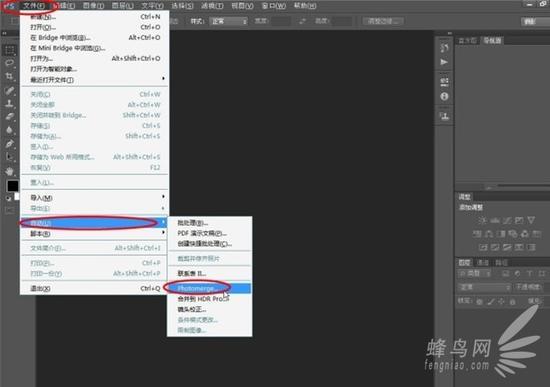550x387 pixels.
Task: Toggle lock transparent pixels in Layers panel
Action: 479,301
